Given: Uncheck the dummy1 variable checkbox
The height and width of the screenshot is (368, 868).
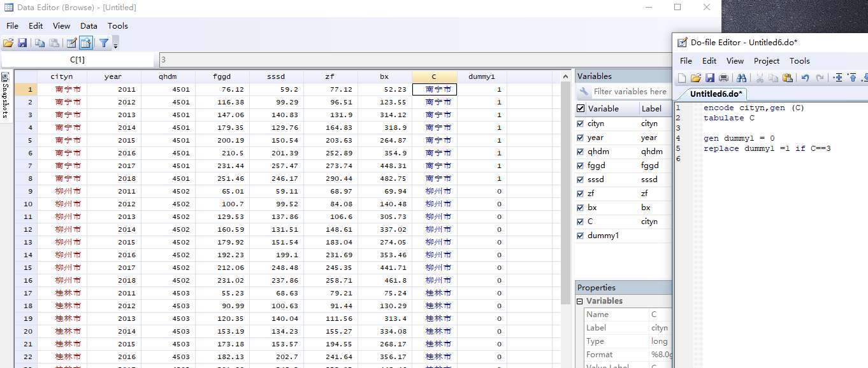Looking at the screenshot, I should [580, 236].
